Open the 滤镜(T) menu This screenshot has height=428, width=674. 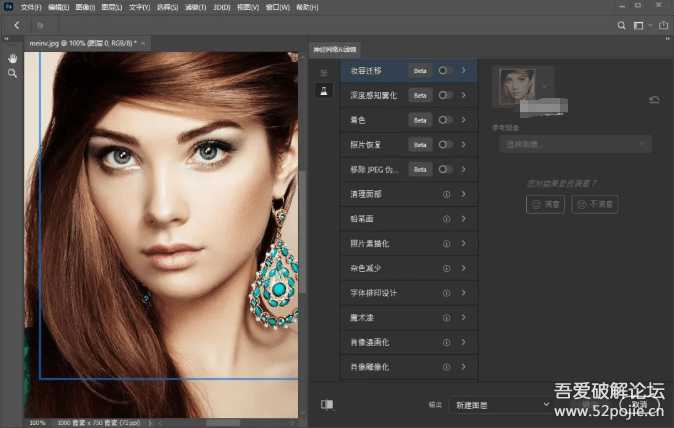point(195,7)
